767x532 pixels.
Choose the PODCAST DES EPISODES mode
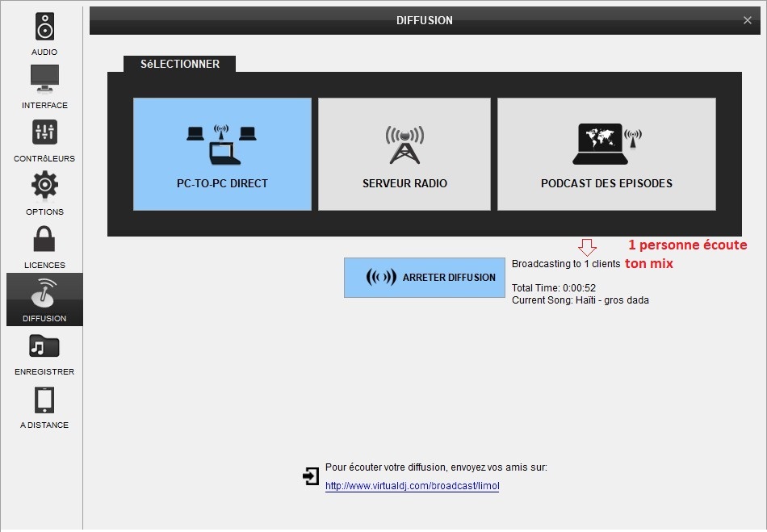click(x=606, y=154)
